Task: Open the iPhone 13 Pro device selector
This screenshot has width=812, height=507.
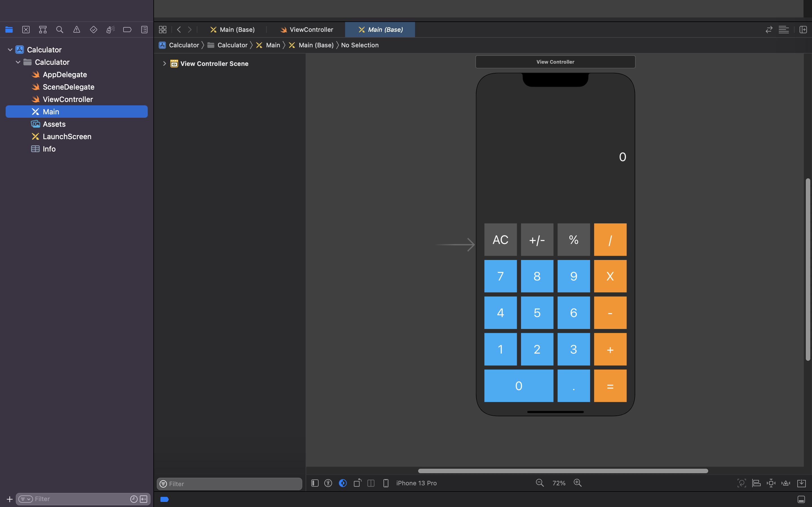Action: point(416,483)
